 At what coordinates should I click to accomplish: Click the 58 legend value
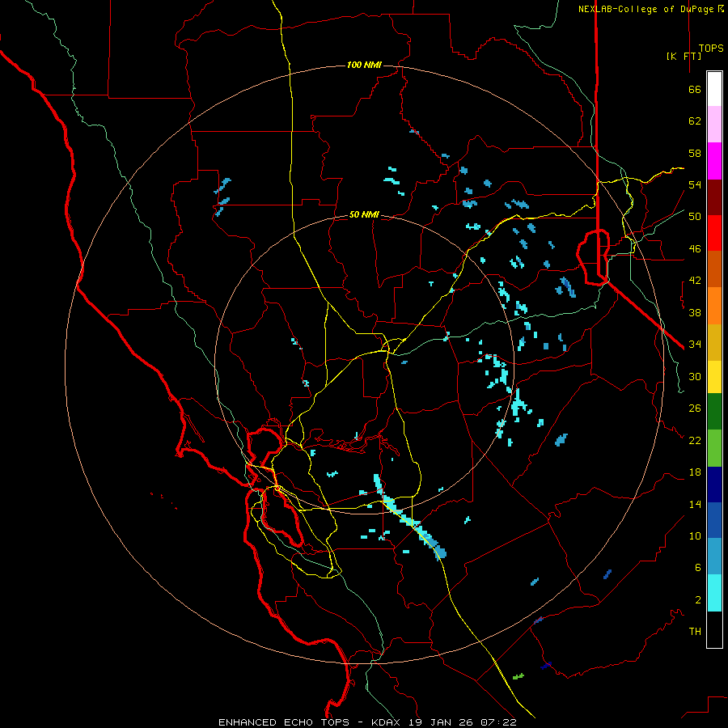(x=695, y=153)
